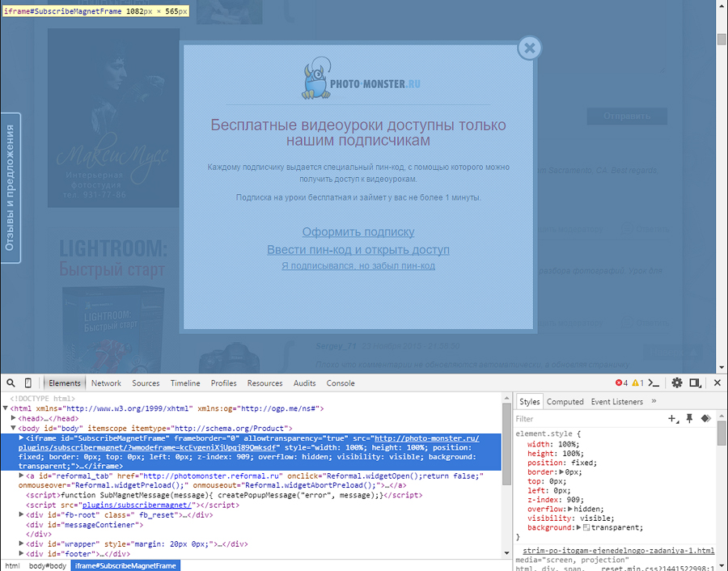Click the transparent background color swatch
Image resolution: width=728 pixels, height=571 pixels.
pos(586,528)
